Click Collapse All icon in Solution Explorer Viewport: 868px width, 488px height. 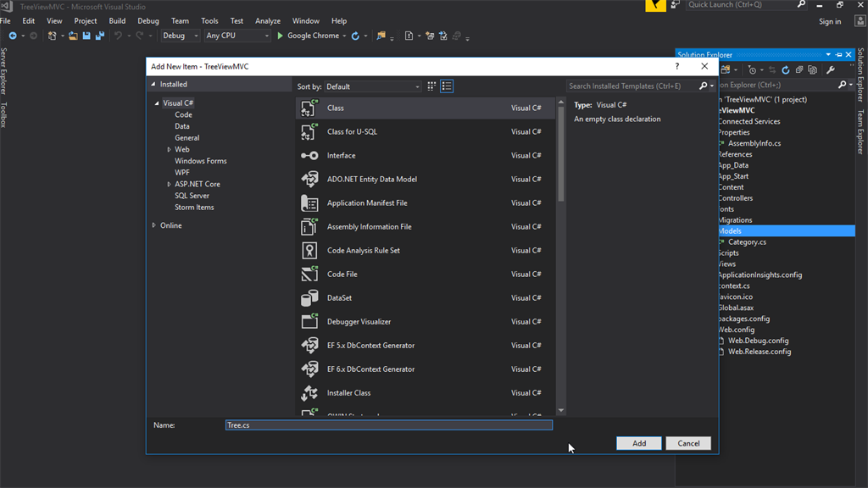pos(799,69)
